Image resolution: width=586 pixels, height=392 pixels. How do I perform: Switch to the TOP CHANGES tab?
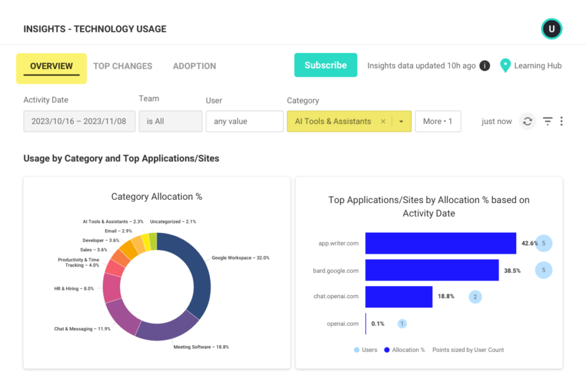click(122, 66)
